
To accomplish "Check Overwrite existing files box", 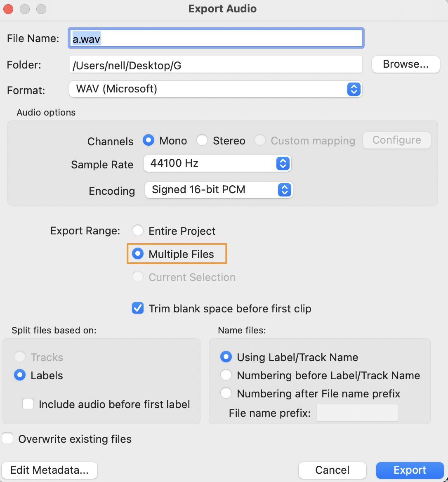I will pos(8,439).
